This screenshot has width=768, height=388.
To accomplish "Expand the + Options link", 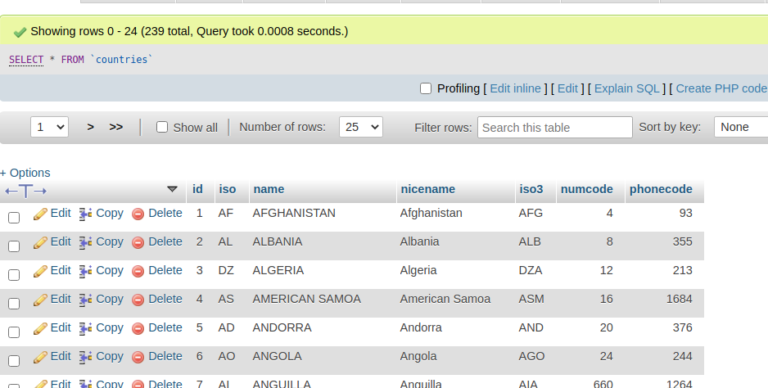I will point(25,173).
